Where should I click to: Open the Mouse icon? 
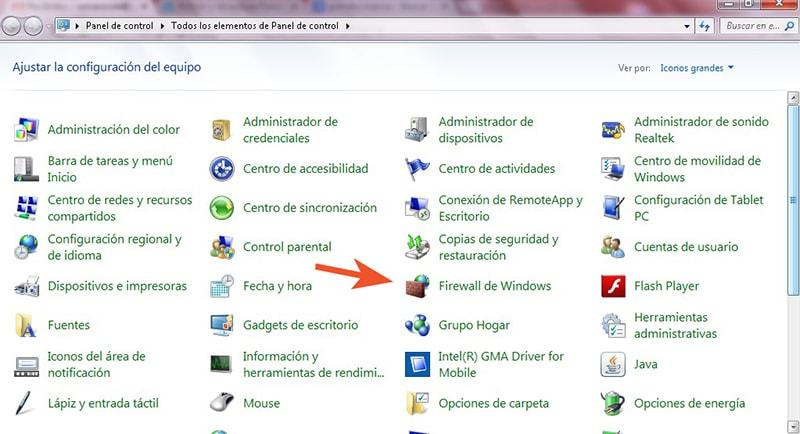point(221,403)
